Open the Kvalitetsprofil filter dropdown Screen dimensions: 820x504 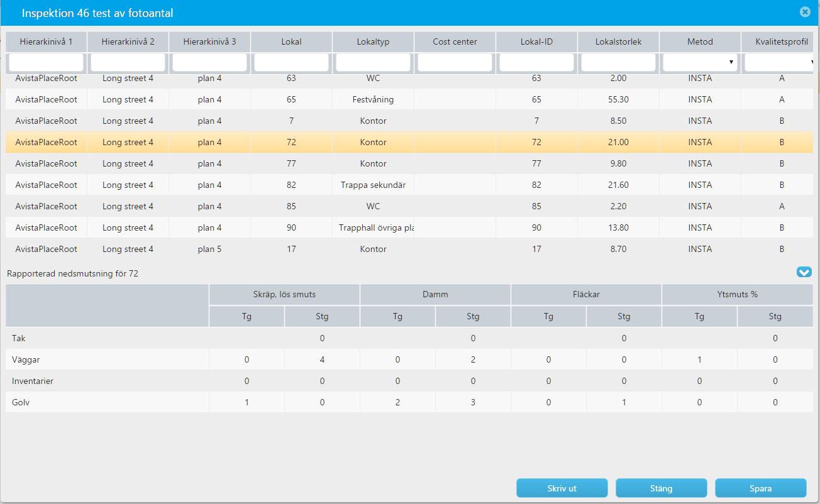point(779,62)
